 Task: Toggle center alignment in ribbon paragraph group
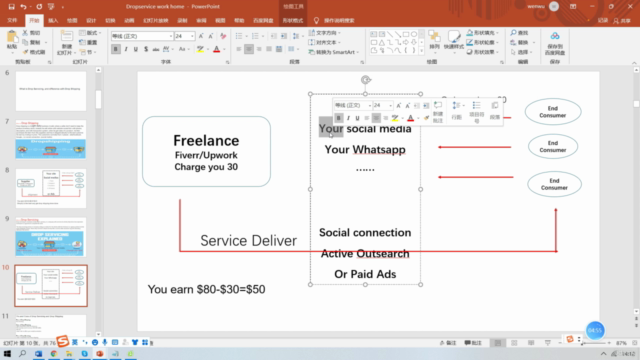tap(249, 49)
